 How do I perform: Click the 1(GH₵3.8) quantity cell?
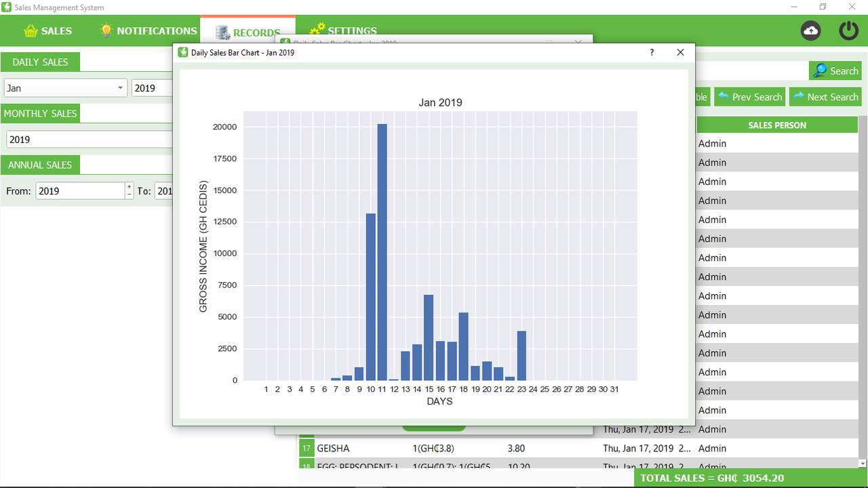pyautogui.click(x=433, y=448)
